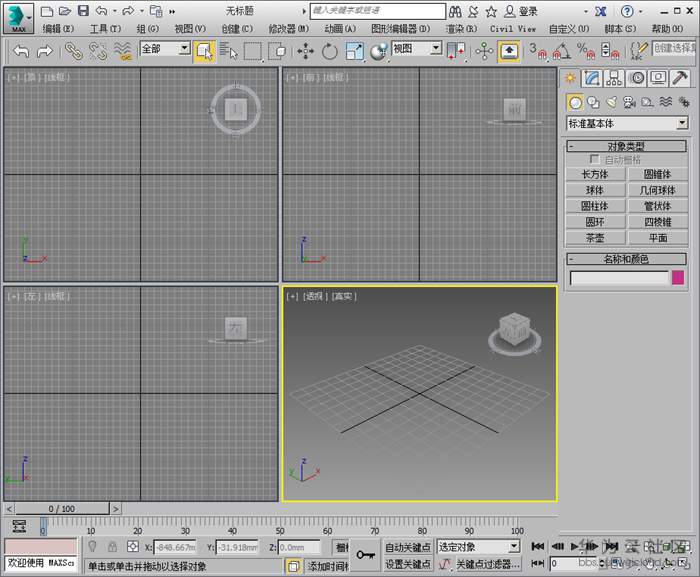Create a new scene file icon

point(46,11)
